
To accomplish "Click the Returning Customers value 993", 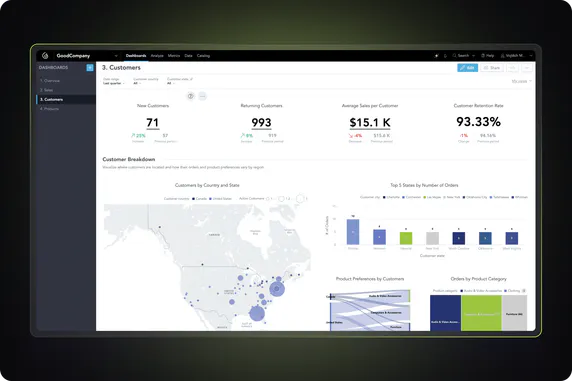I will pos(261,123).
